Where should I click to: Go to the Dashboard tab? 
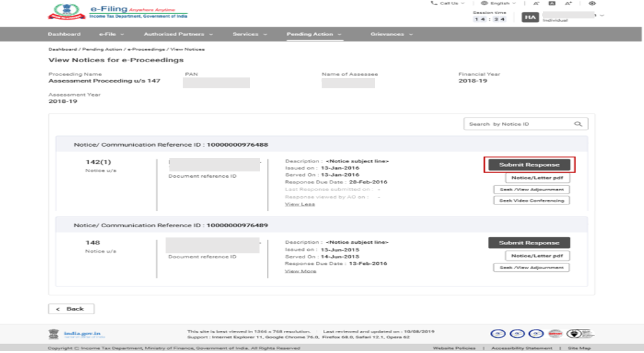64,34
